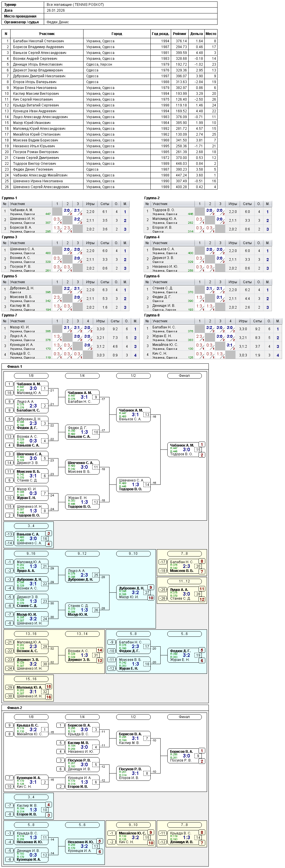Click the 'Год рожд.' column header
285x868 pixels.
[x=161, y=34]
